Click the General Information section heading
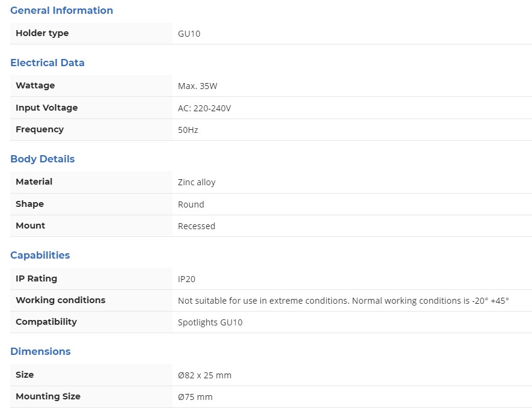The image size is (532, 412). 61,10
